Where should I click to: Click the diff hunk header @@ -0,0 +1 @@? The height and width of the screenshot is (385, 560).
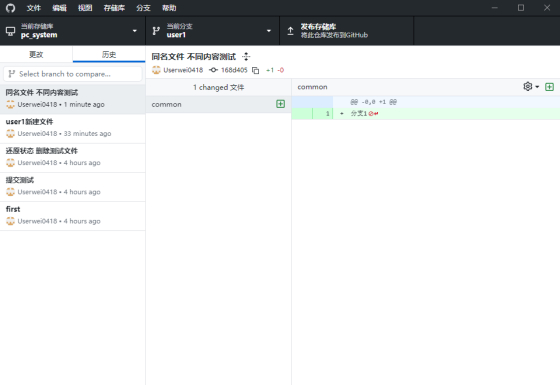coord(374,102)
